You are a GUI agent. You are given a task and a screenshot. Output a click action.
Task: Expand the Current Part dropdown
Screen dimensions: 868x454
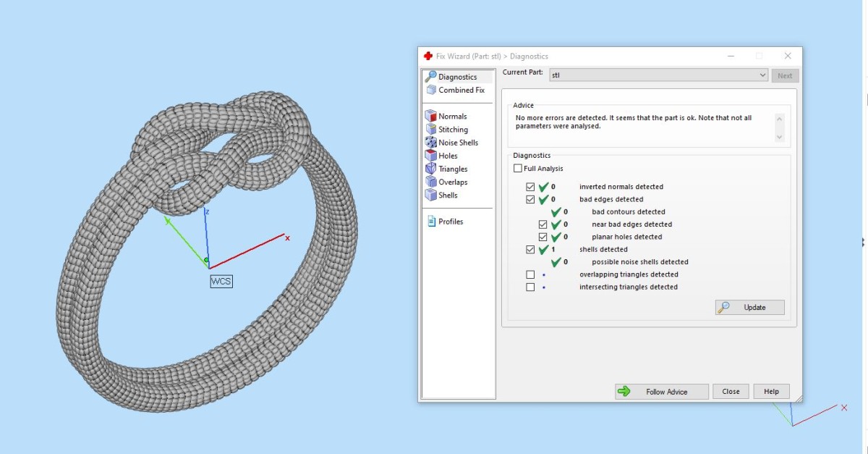pyautogui.click(x=763, y=75)
